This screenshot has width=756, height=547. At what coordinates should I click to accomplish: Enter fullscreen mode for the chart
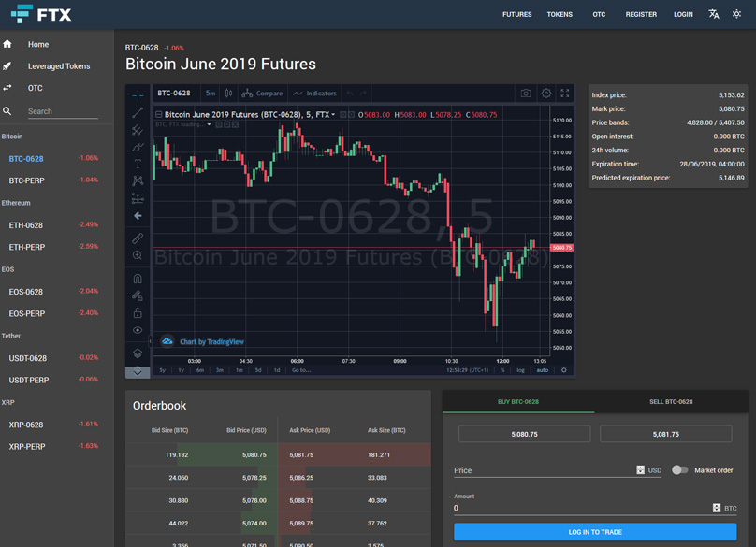pyautogui.click(x=565, y=94)
